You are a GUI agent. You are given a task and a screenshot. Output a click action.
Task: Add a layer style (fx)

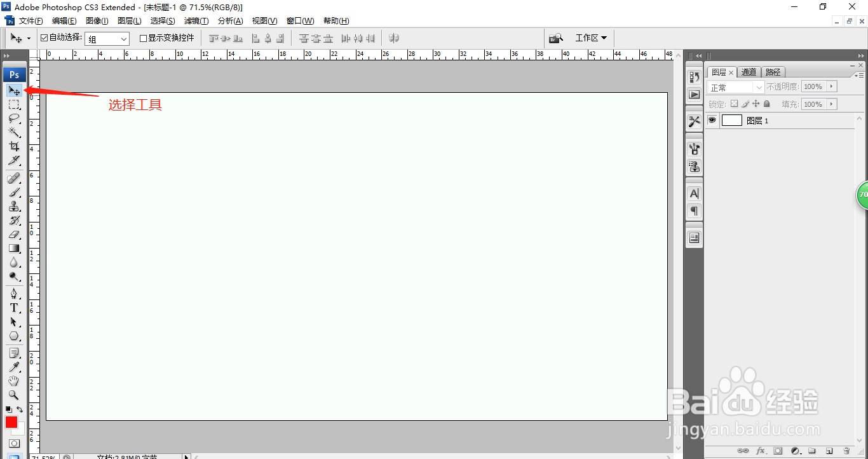point(760,451)
